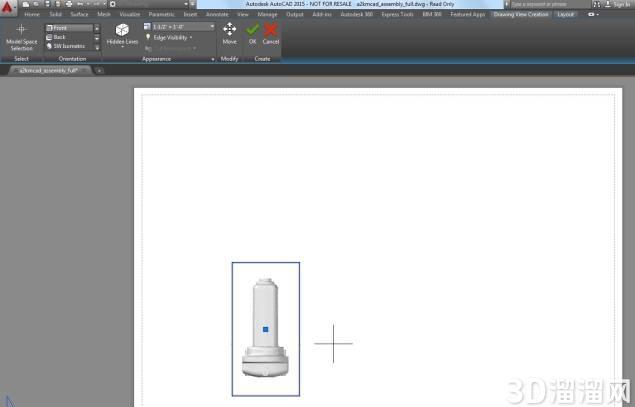Open the AutoCAD application menu logo
635x407 pixels.
coord(7,6)
